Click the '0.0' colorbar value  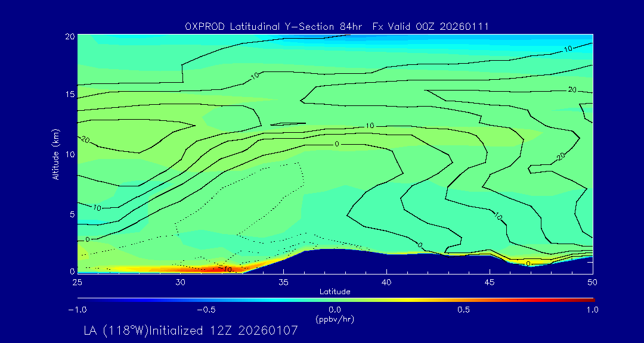coord(335,310)
